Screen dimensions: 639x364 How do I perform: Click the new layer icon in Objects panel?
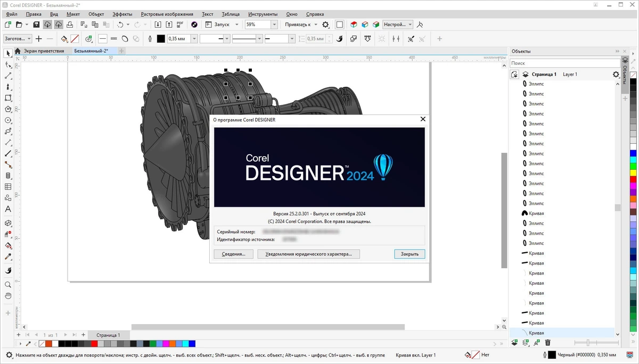(x=514, y=343)
